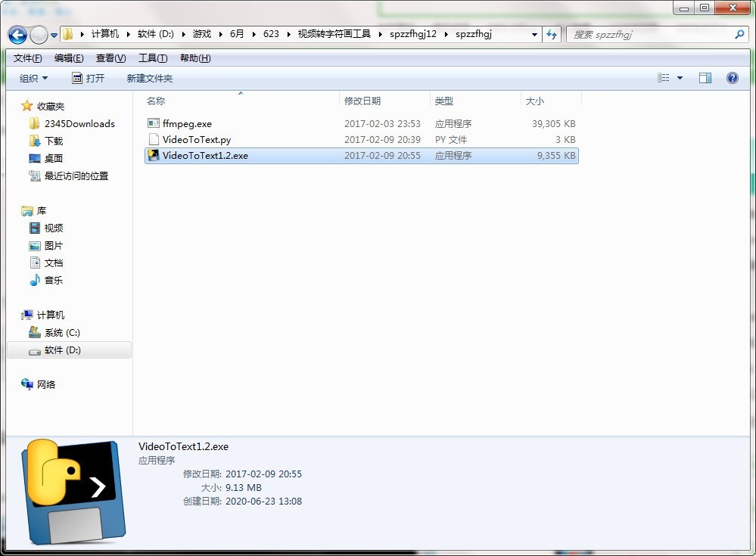Image resolution: width=756 pixels, height=556 pixels.
Task: Maximize the Explorer window
Action: tap(705, 8)
